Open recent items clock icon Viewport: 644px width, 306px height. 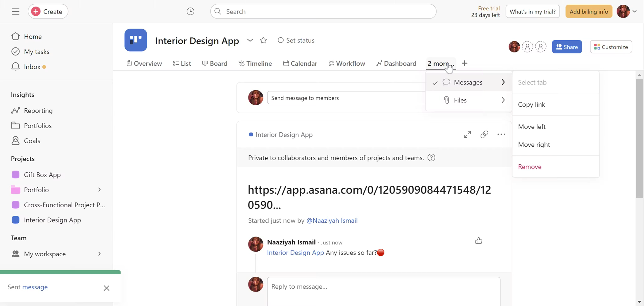[x=190, y=11]
